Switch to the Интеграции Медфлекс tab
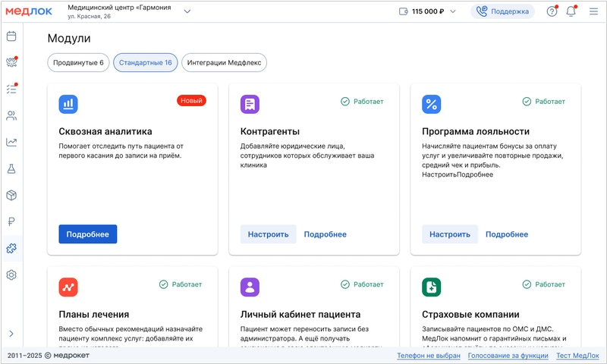 [224, 62]
